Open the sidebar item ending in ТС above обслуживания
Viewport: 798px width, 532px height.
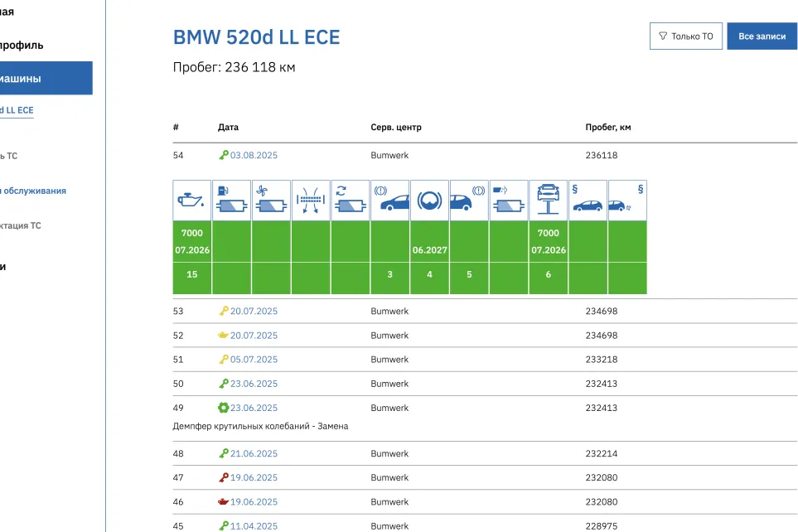(8, 156)
